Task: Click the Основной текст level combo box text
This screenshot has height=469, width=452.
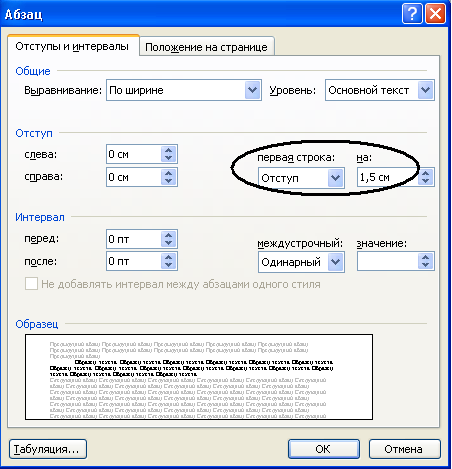Action: click(x=369, y=90)
